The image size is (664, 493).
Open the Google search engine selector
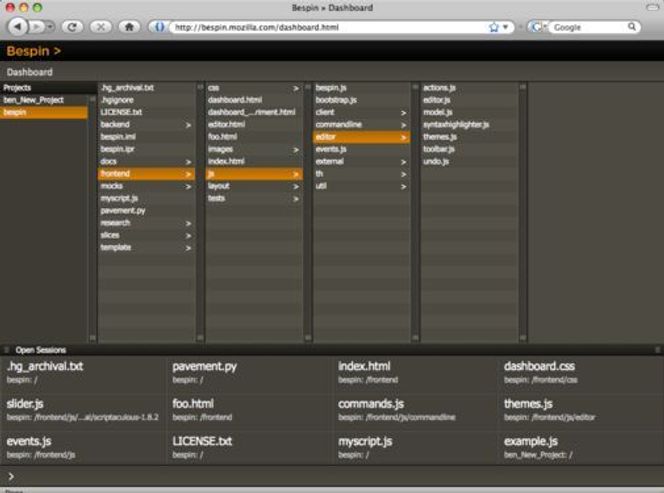tap(538, 27)
